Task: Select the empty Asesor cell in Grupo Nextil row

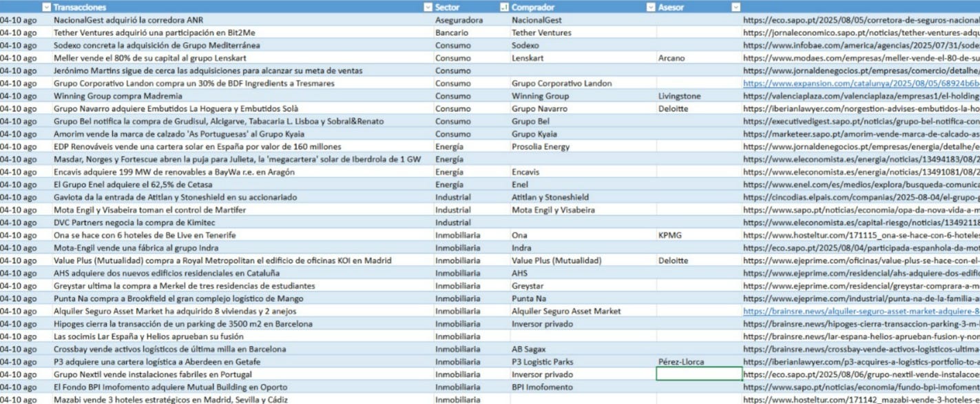Action: [x=699, y=374]
